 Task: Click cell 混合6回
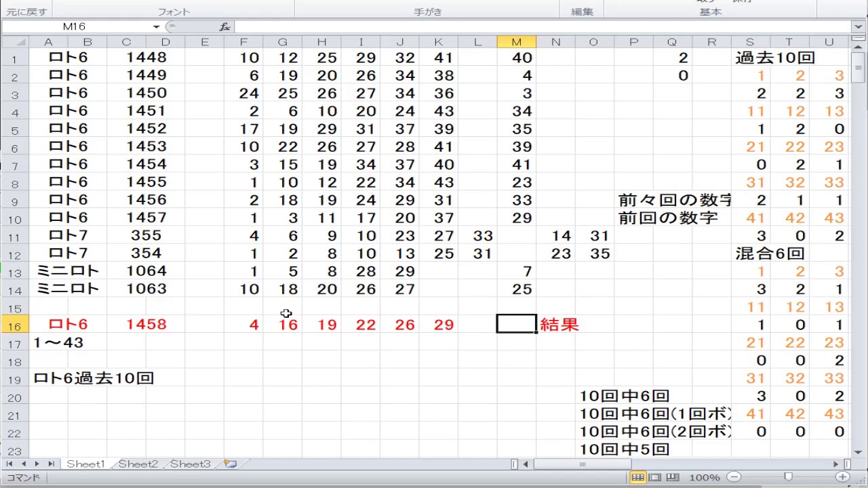pyautogui.click(x=770, y=253)
